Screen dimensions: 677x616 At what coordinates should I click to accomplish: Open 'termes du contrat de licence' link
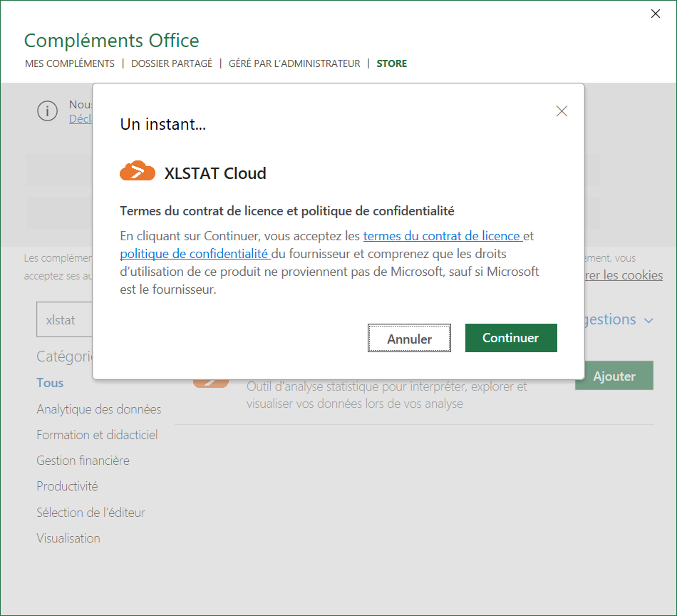pyautogui.click(x=442, y=236)
